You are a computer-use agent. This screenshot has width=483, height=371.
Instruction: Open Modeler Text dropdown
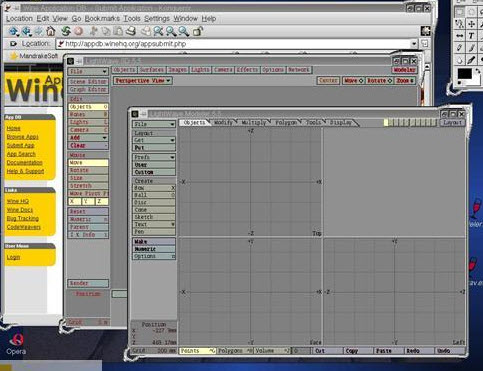pos(154,224)
